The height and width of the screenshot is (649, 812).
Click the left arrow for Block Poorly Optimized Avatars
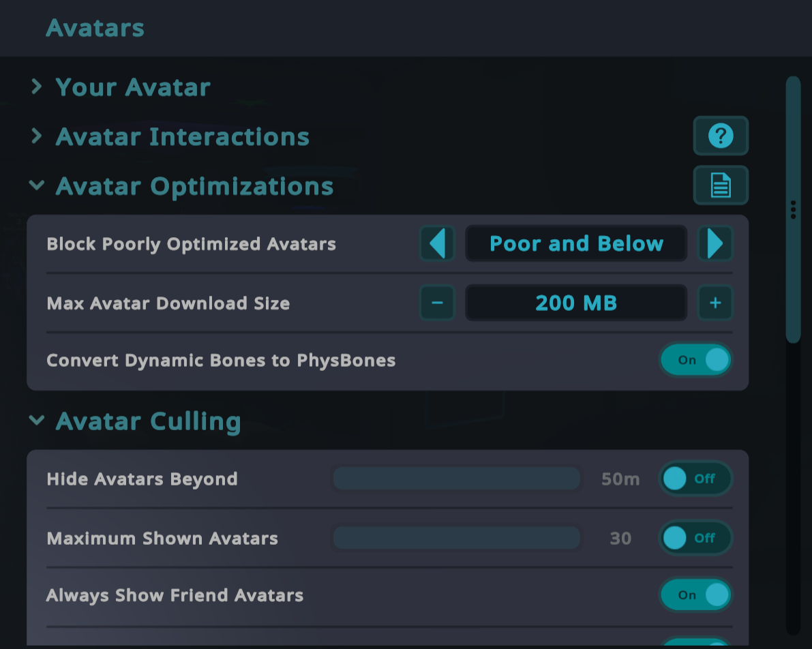pyautogui.click(x=437, y=243)
